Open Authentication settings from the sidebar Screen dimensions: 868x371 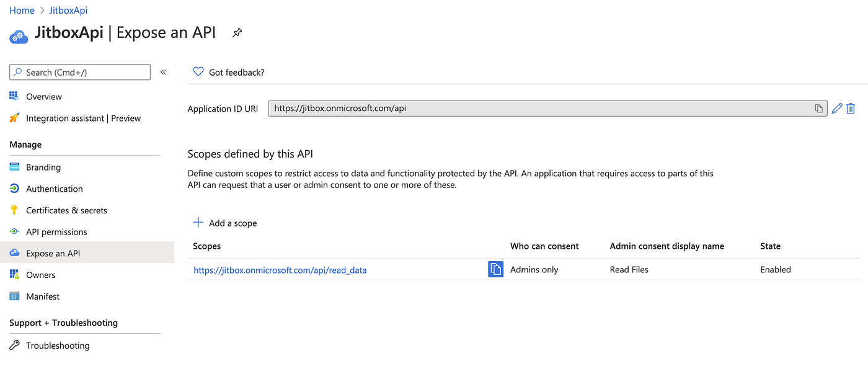pyautogui.click(x=54, y=189)
